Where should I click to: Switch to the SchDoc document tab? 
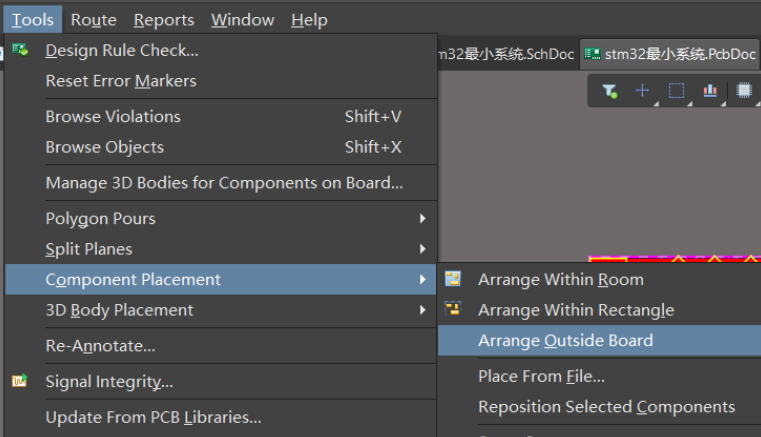coord(507,54)
